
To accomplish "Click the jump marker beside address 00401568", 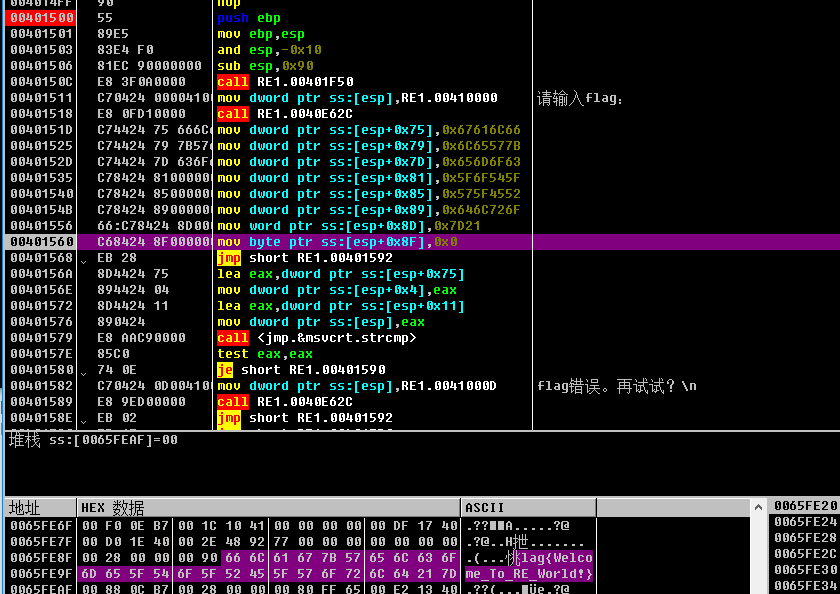I will point(84,259).
